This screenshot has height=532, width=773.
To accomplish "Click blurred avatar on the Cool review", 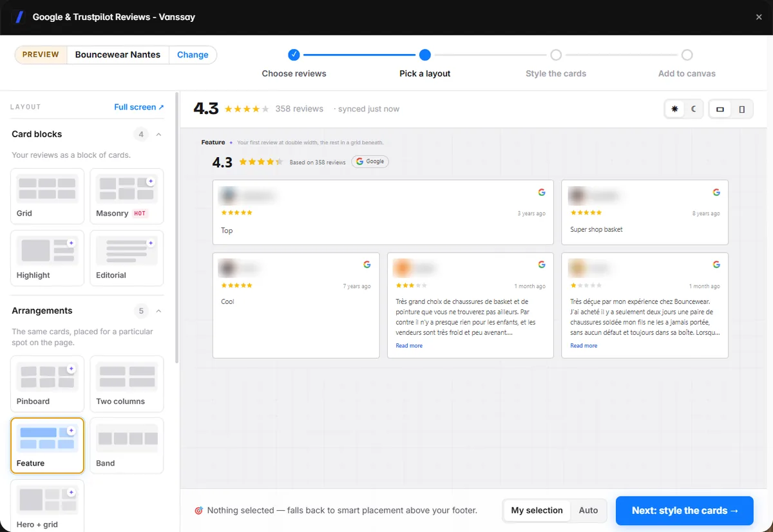I will (x=228, y=268).
